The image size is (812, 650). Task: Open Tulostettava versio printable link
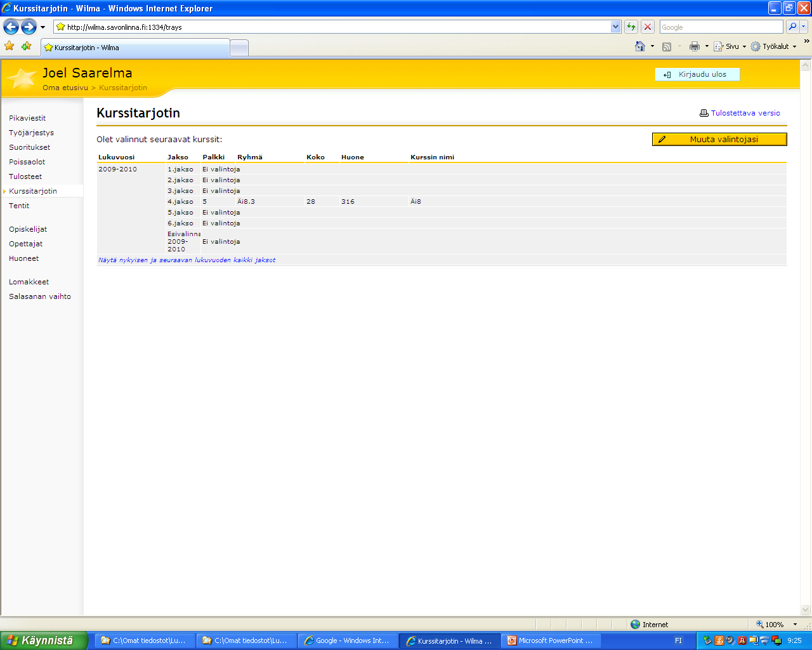point(740,113)
